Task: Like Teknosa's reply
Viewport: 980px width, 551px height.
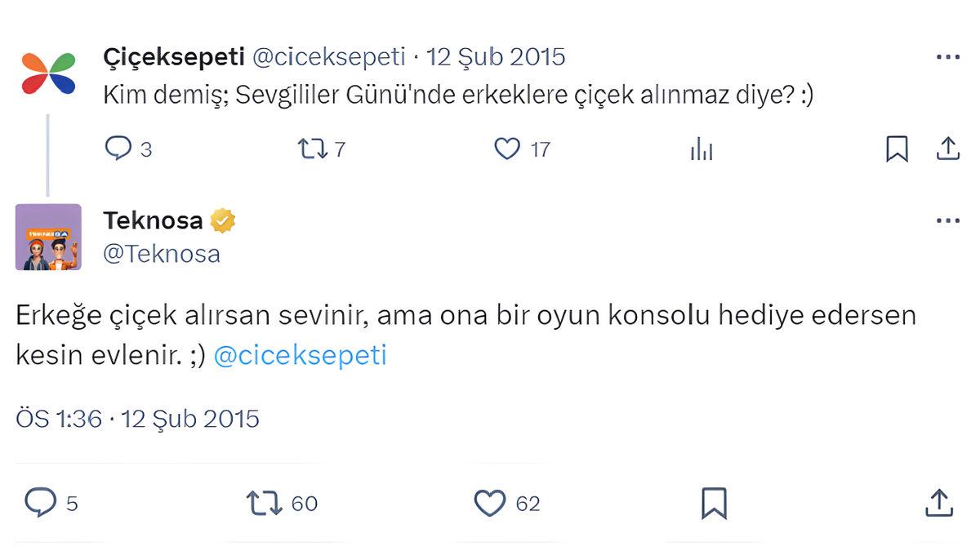Action: click(491, 503)
